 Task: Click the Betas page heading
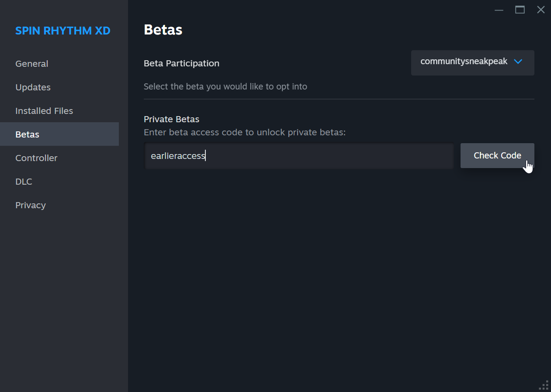tap(163, 30)
